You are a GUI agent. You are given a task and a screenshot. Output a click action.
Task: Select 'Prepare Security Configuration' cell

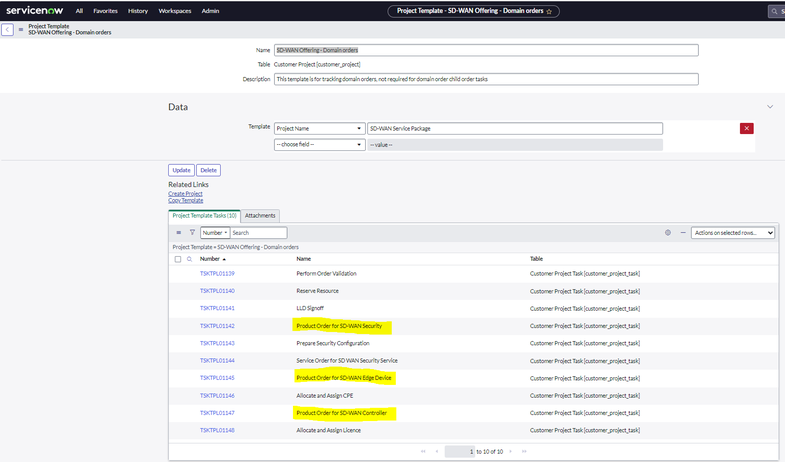click(x=333, y=343)
